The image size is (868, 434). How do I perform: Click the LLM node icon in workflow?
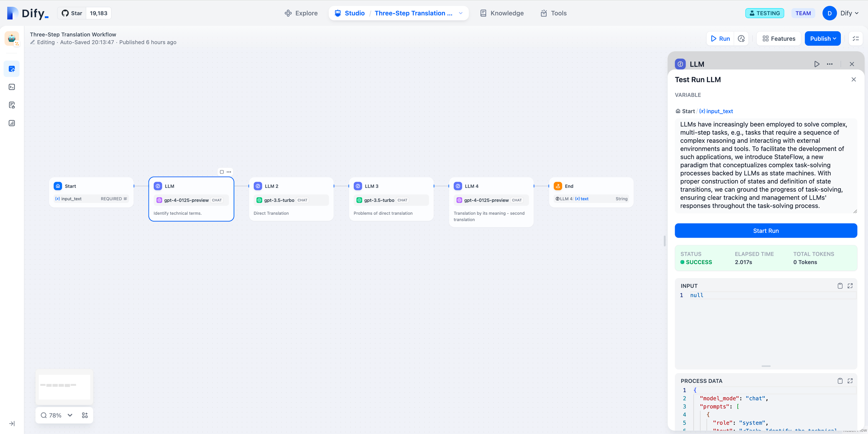158,186
